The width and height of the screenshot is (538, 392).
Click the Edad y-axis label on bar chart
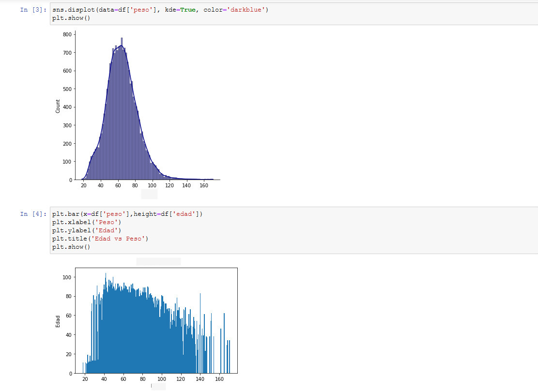[x=58, y=321]
